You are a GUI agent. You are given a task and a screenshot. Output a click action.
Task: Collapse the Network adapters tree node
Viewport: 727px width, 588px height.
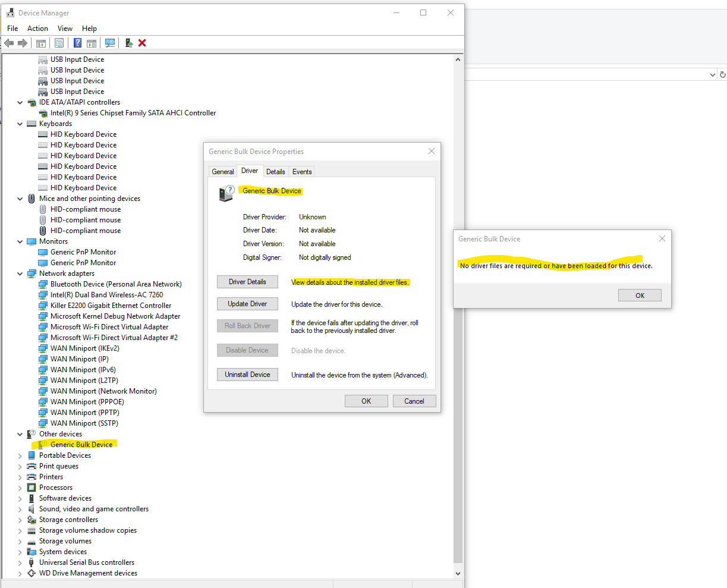pyautogui.click(x=20, y=273)
